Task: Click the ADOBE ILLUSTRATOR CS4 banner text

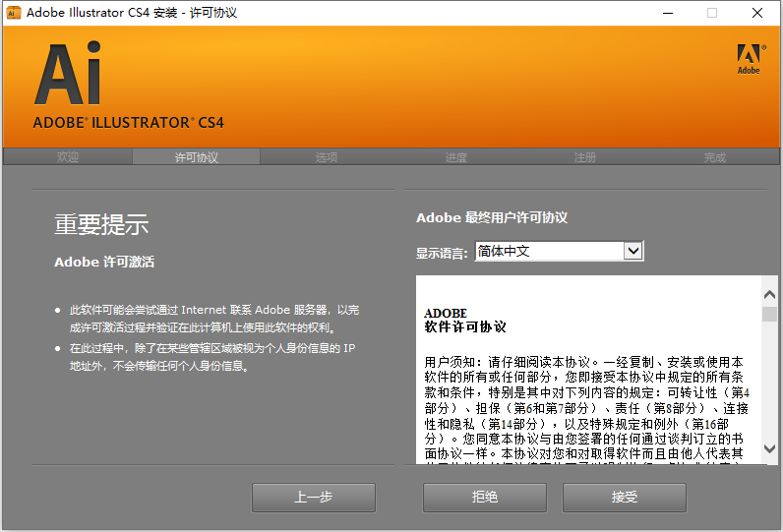Action: point(128,123)
